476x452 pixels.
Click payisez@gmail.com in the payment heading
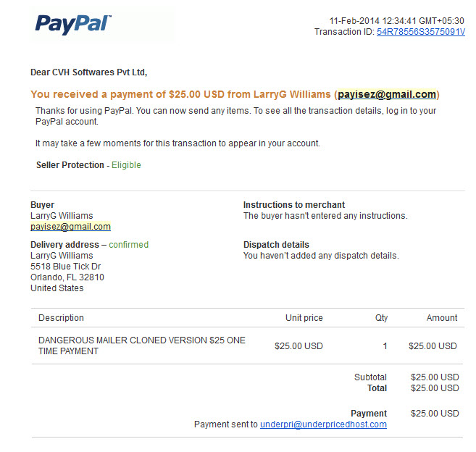click(387, 94)
